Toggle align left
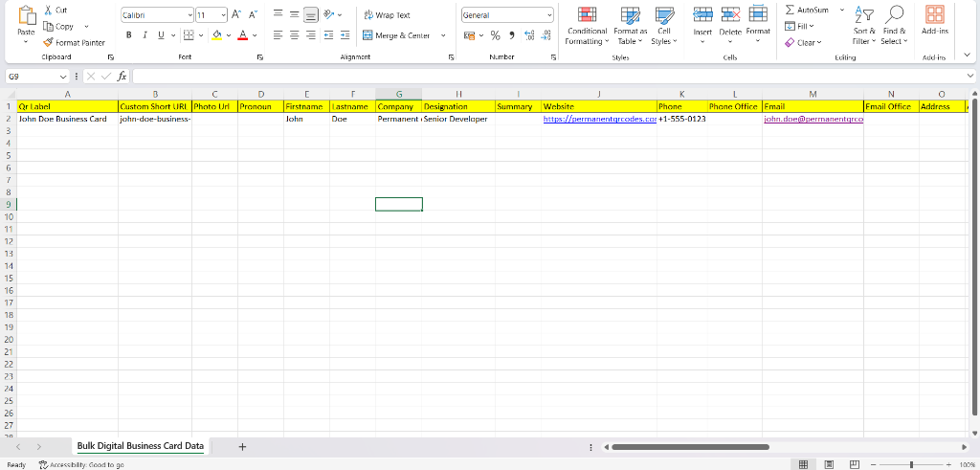980x470 pixels. (278, 35)
